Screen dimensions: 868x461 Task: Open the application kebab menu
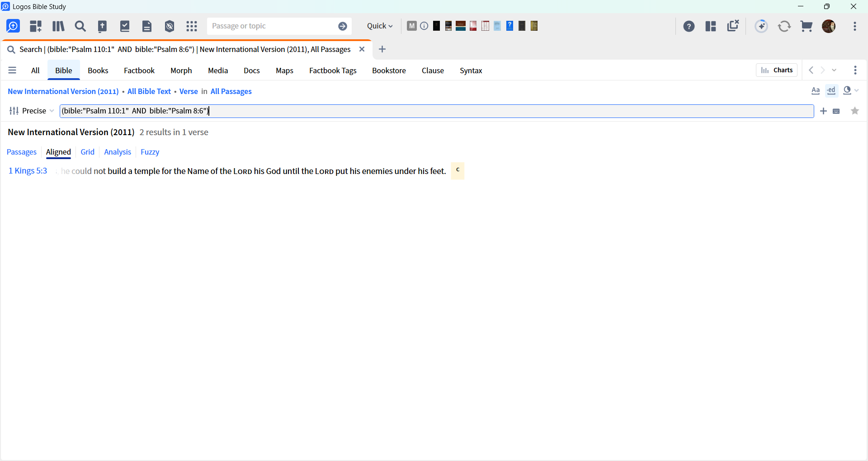pos(855,26)
